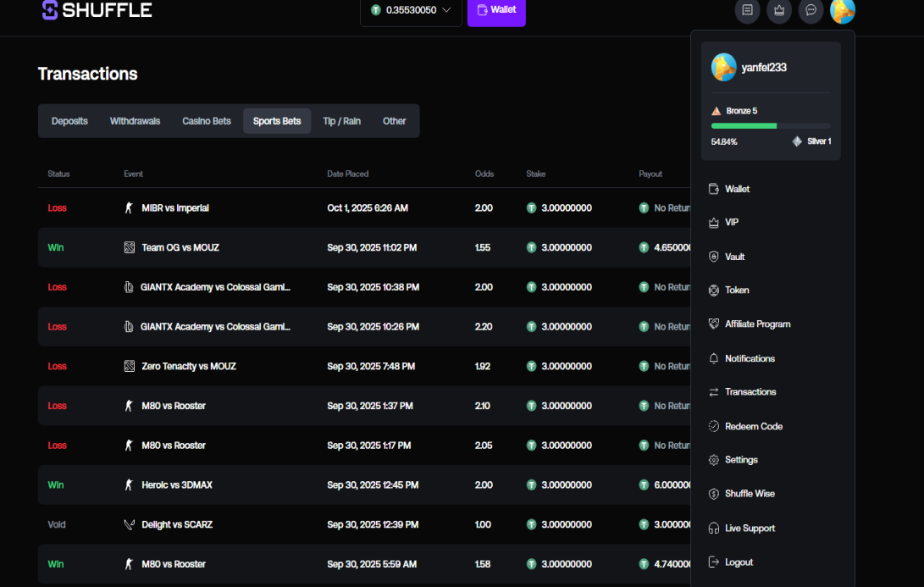Open Vault from the profile menu
Image resolution: width=924 pixels, height=587 pixels.
(x=734, y=257)
